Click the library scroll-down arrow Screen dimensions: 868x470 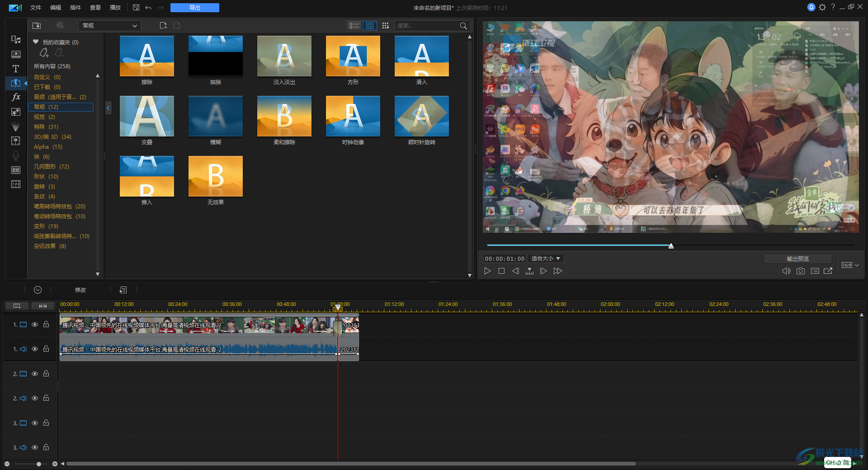coord(470,275)
